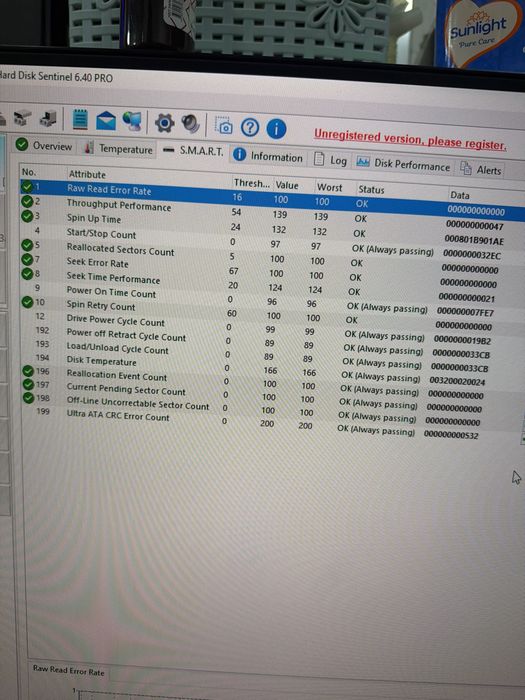Click the speaker sound alert icon
The height and width of the screenshot is (700, 525).
[x=190, y=124]
